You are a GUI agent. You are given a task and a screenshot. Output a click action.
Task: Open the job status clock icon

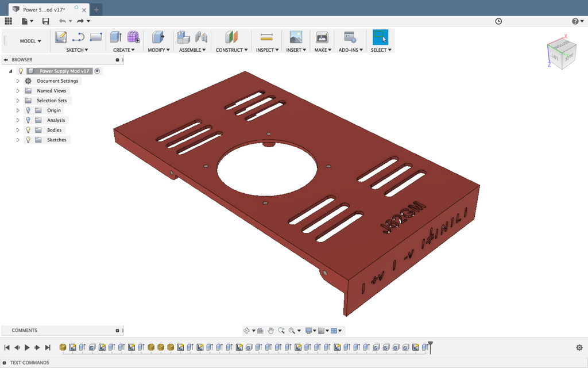pos(498,21)
